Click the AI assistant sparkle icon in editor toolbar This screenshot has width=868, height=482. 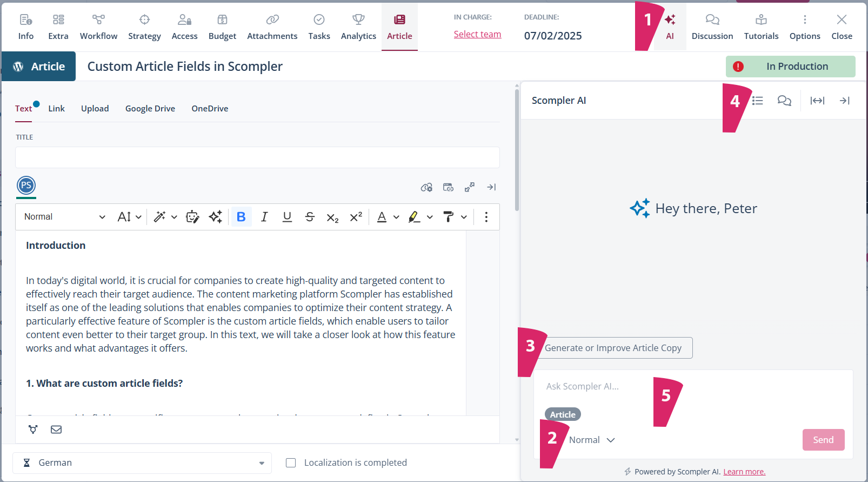(215, 217)
